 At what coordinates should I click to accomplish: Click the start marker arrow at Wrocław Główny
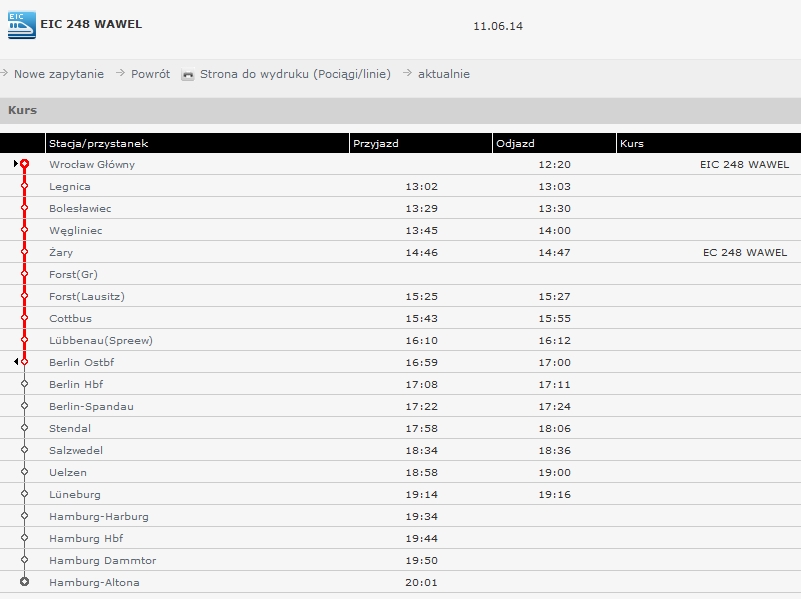pos(16,163)
